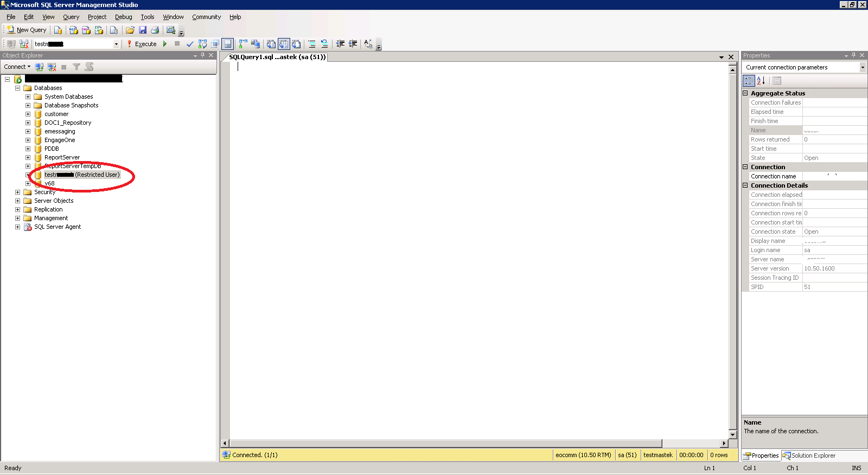
Task: Start an Analysis Services DMX query
Action: tap(86, 30)
